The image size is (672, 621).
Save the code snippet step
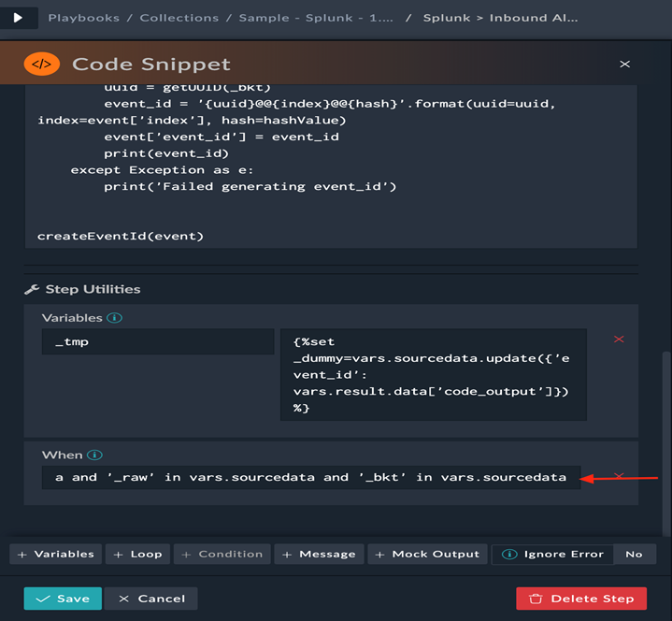coord(63,599)
